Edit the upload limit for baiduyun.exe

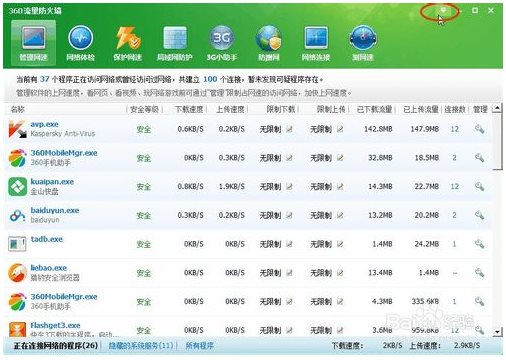pos(340,215)
